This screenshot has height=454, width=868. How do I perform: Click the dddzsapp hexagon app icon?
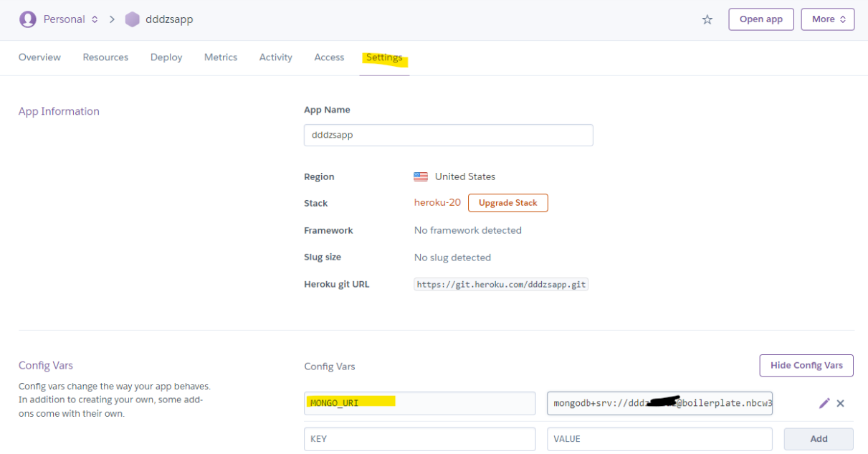133,19
